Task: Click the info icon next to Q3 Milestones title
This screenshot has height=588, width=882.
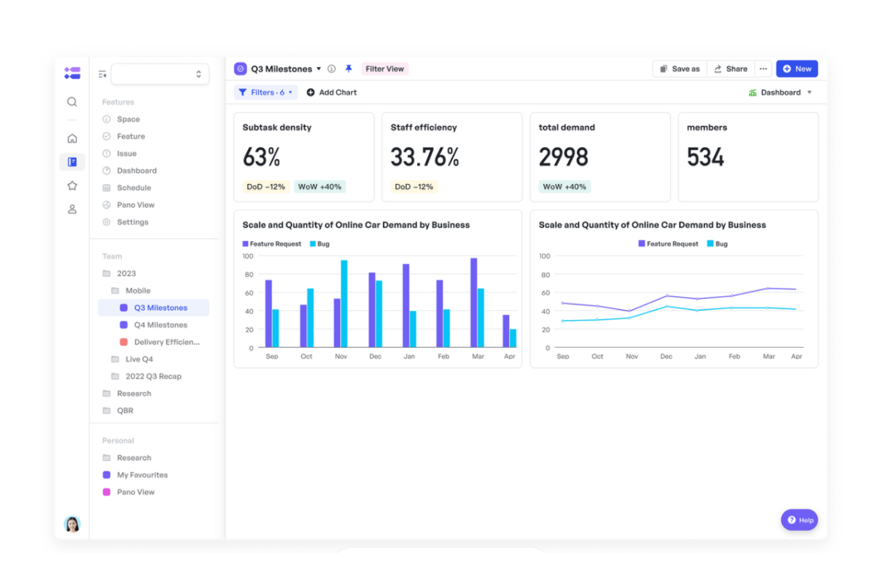Action: coord(331,69)
